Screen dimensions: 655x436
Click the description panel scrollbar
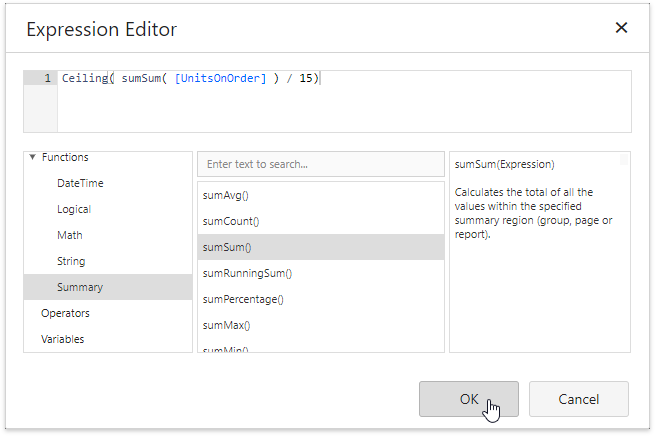pos(624,160)
